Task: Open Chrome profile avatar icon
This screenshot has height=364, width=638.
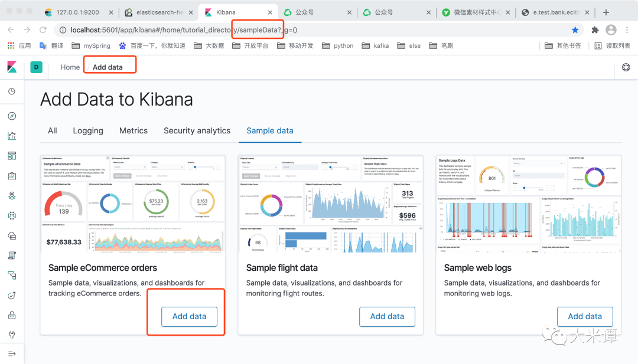Action: click(611, 29)
